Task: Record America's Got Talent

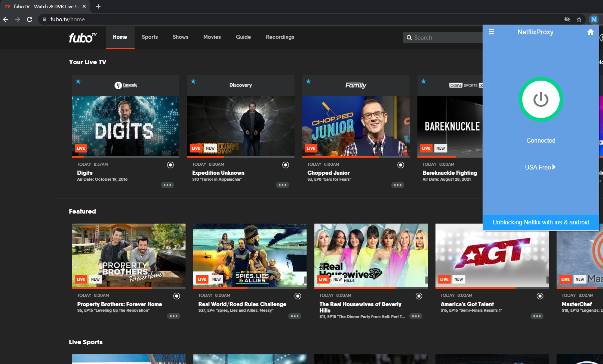Action: tap(540, 296)
